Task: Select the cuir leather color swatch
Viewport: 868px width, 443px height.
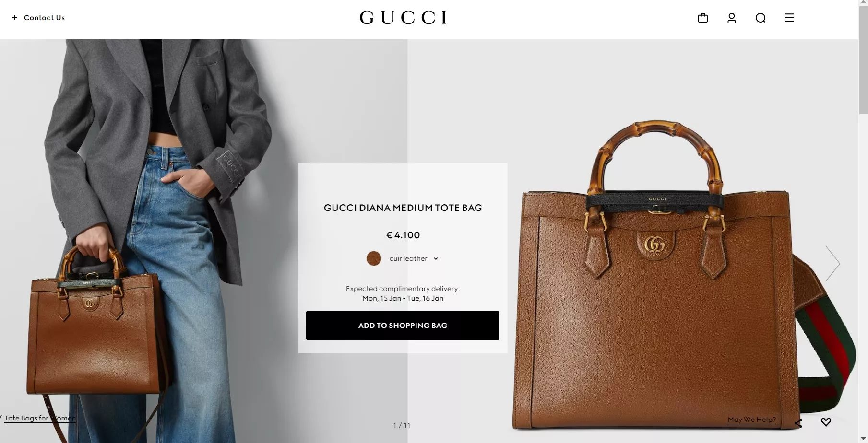Action: click(x=374, y=258)
